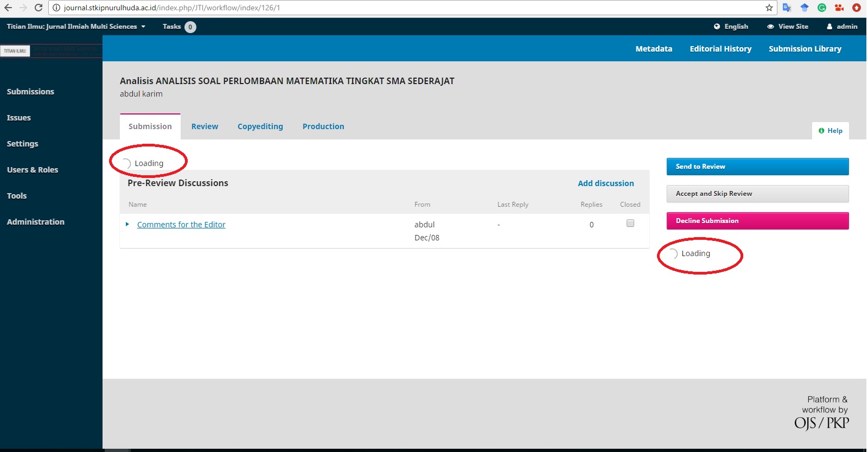This screenshot has height=452, width=868.
Task: Open Users & Roles in sidebar
Action: (33, 170)
